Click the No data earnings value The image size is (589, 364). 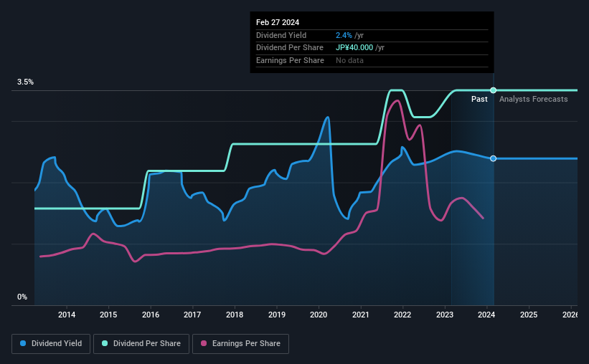pos(349,60)
